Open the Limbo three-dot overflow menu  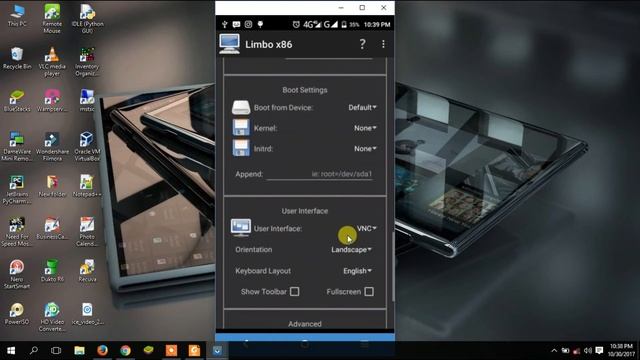pyautogui.click(x=383, y=44)
